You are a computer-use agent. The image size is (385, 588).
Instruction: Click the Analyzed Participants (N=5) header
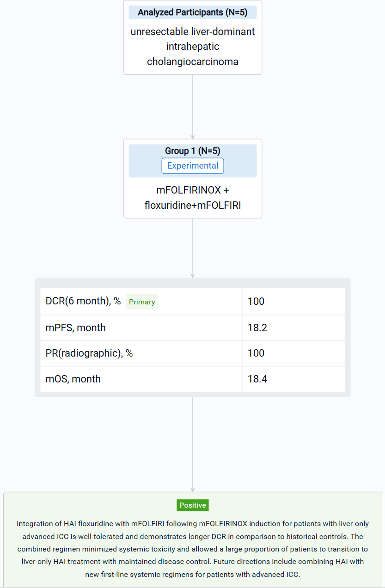coord(192,12)
